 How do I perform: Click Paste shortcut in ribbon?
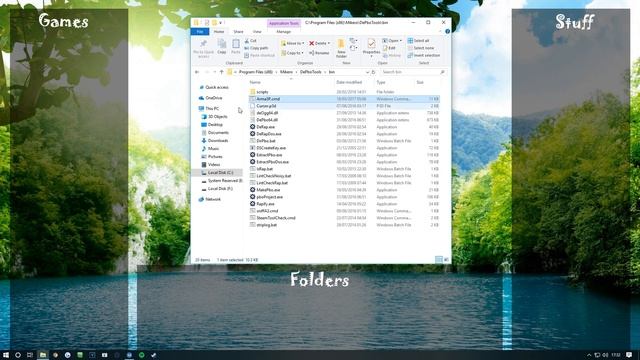tap(260, 55)
